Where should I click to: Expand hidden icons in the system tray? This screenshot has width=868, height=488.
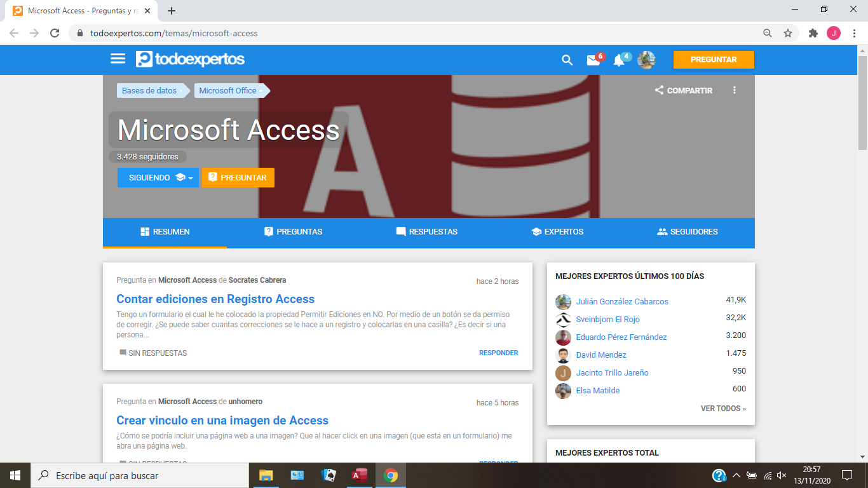point(736,475)
